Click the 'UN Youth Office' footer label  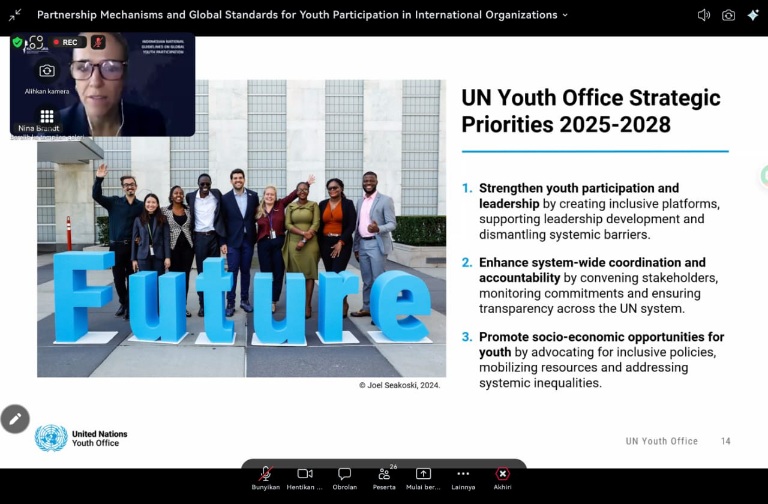(661, 441)
